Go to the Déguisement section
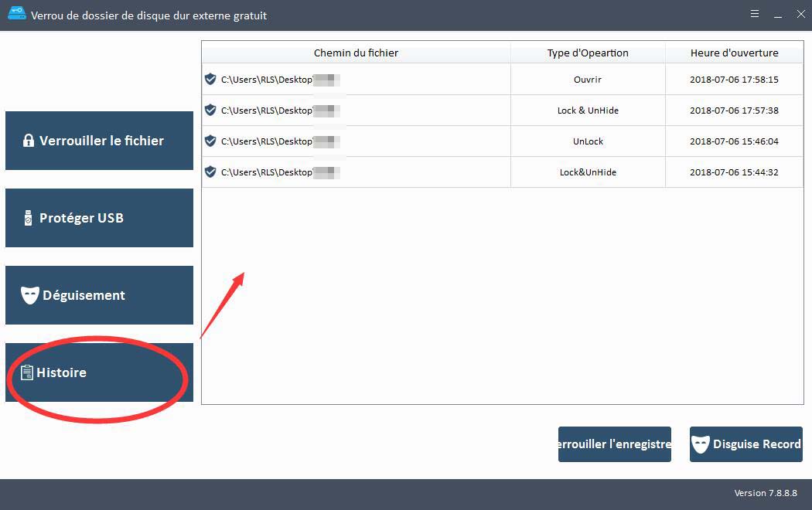This screenshot has height=510, width=812. click(x=99, y=295)
